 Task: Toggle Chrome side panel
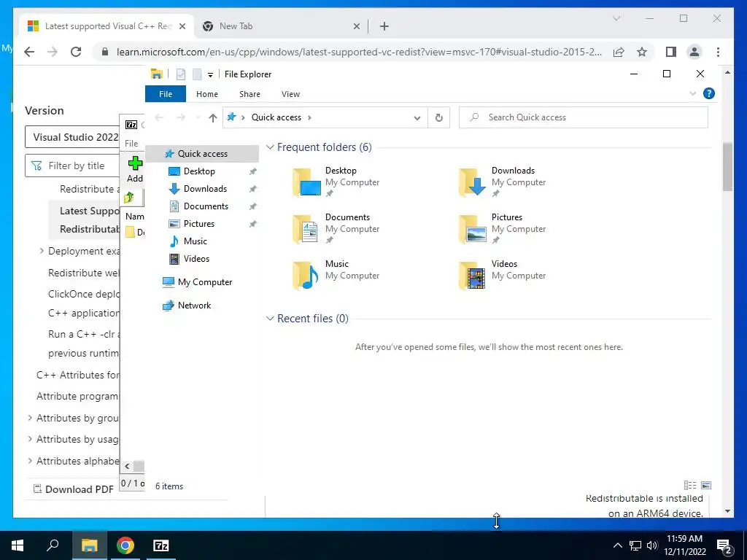click(671, 52)
